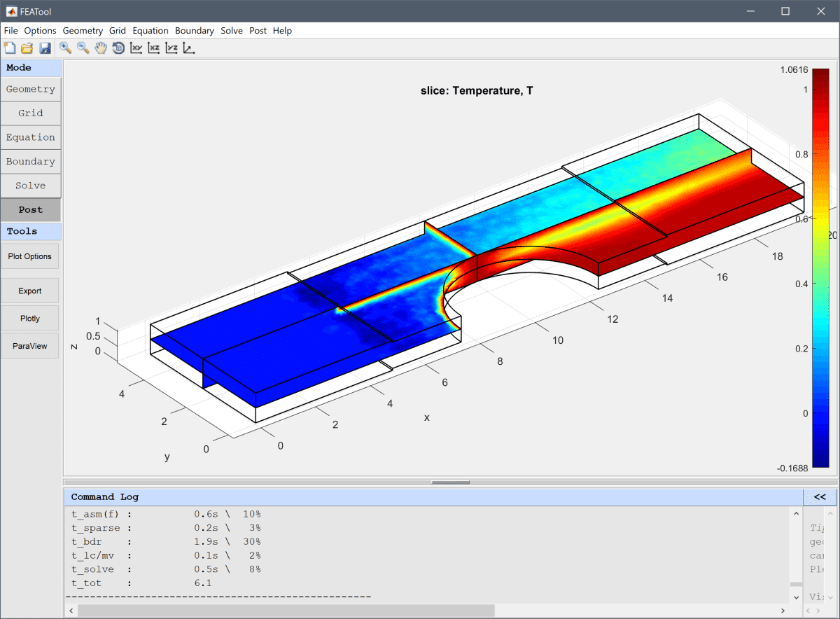
Task: Reset to default 3D axes view
Action: pos(188,48)
